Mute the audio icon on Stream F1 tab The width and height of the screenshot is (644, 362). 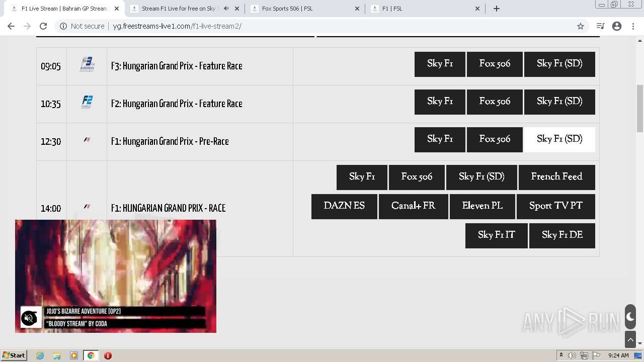pyautogui.click(x=226, y=9)
